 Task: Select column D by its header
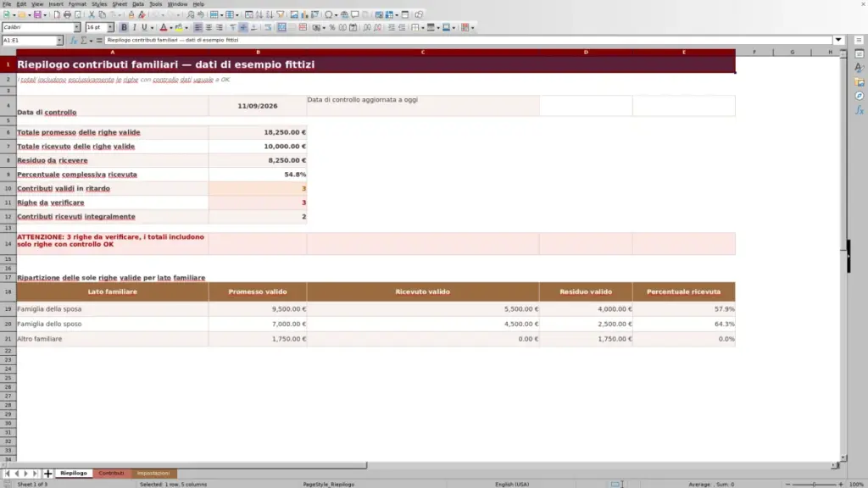pos(586,52)
